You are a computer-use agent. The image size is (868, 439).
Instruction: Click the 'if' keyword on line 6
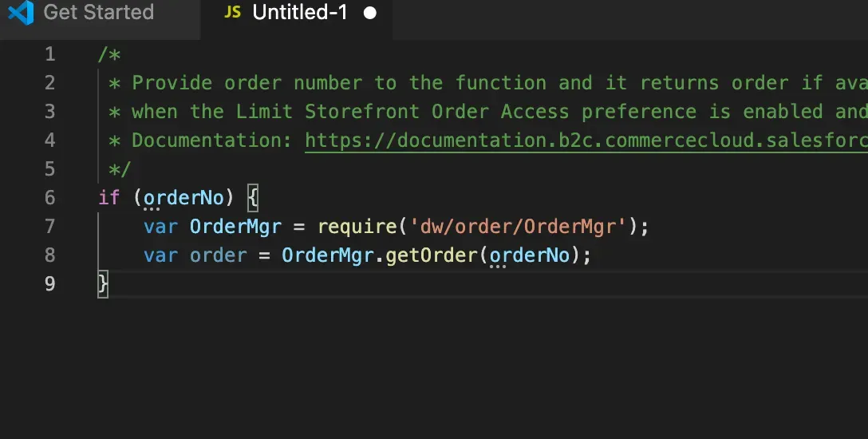109,198
